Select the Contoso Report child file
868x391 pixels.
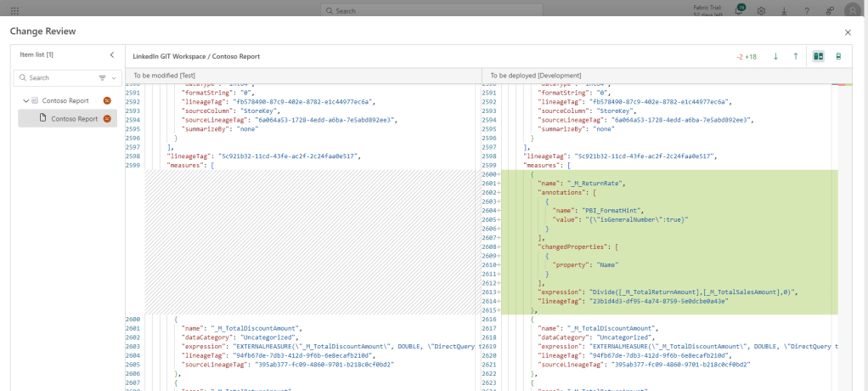coord(73,118)
